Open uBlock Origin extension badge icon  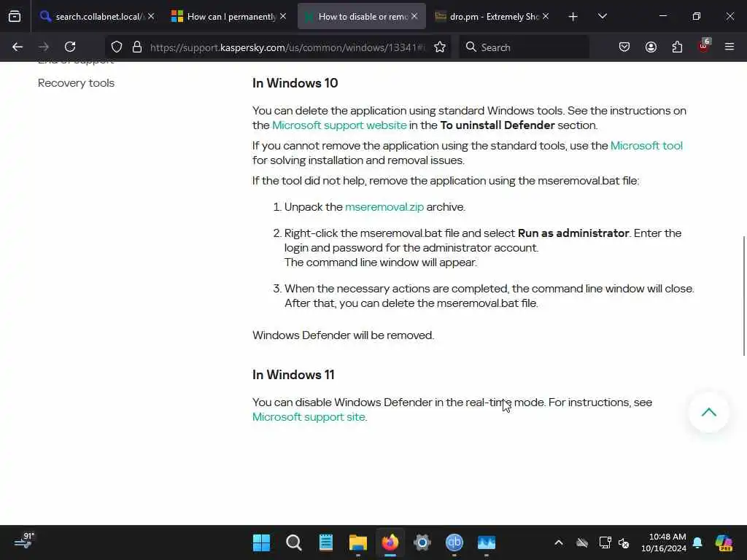point(704,46)
